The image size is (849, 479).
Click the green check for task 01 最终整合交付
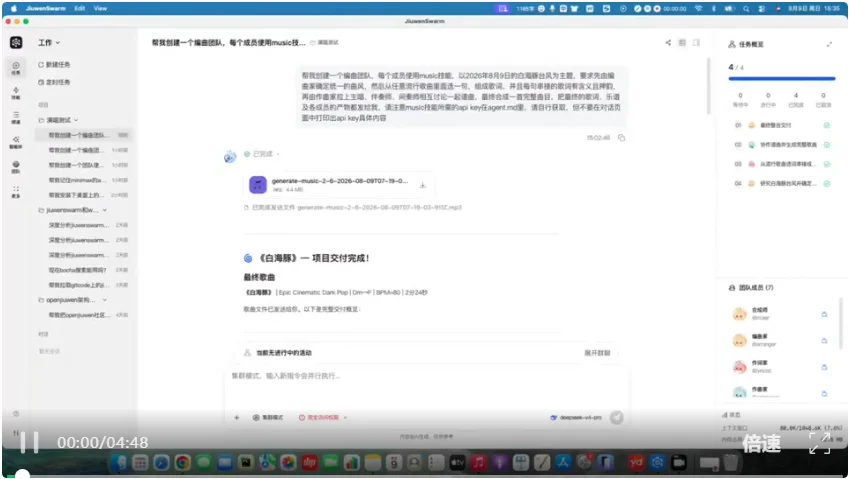(827, 125)
